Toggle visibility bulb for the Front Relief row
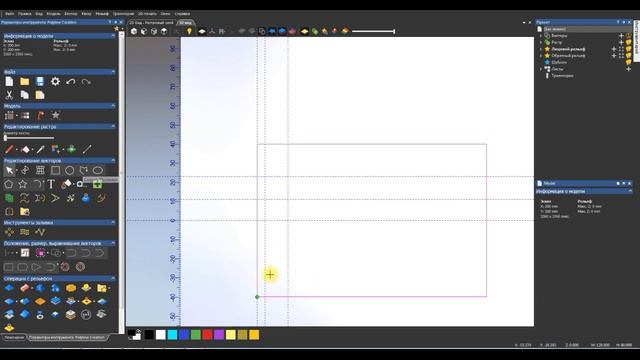 (629, 49)
